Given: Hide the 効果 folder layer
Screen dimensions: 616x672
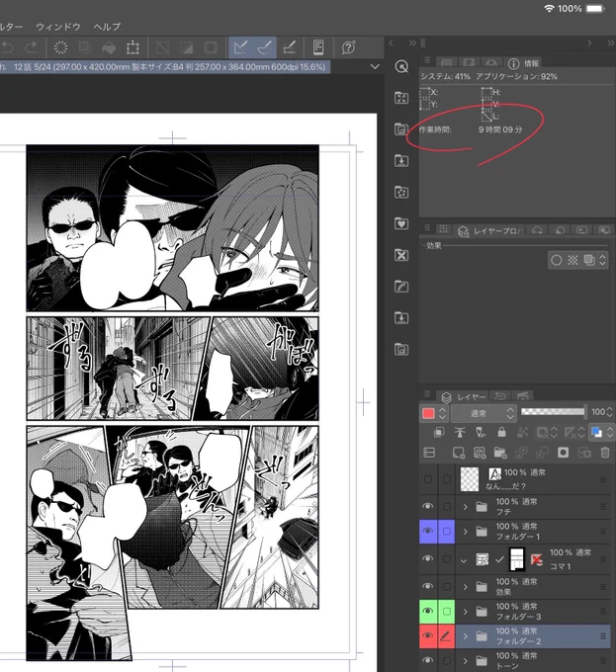Looking at the screenshot, I should (x=428, y=586).
